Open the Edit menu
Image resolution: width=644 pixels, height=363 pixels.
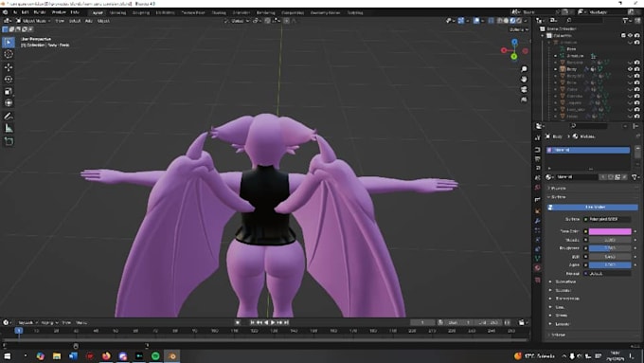25,12
